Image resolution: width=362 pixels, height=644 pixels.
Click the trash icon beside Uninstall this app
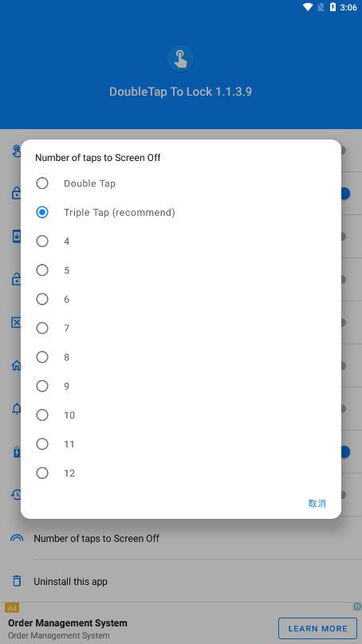click(x=17, y=581)
